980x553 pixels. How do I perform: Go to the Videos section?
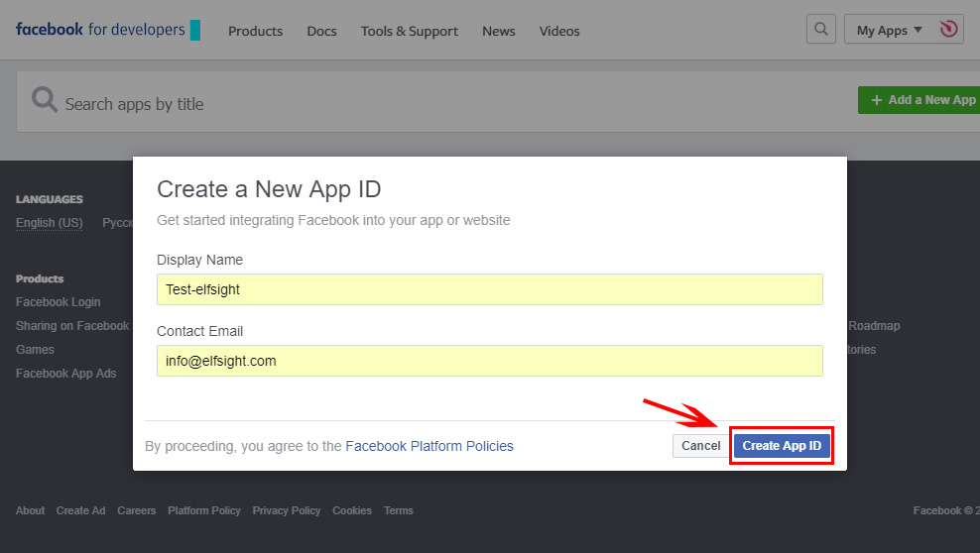pos(559,31)
